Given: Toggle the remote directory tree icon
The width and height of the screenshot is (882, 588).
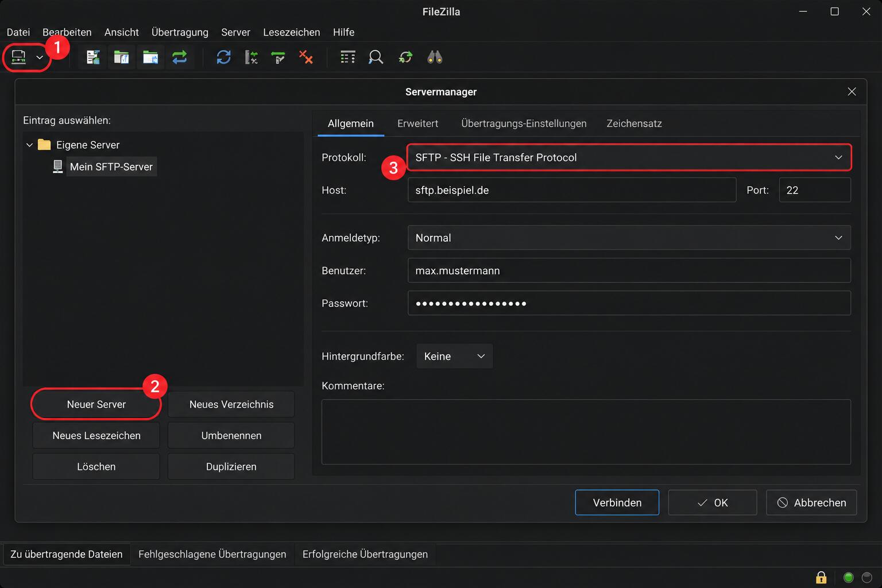Looking at the screenshot, I should pos(150,57).
